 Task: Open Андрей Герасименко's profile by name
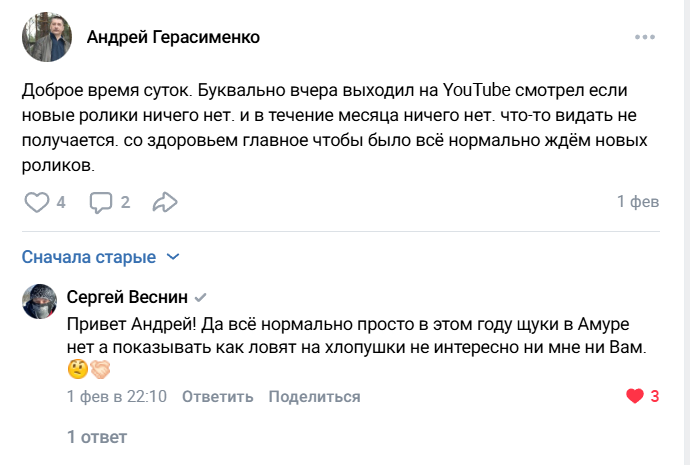[173, 38]
